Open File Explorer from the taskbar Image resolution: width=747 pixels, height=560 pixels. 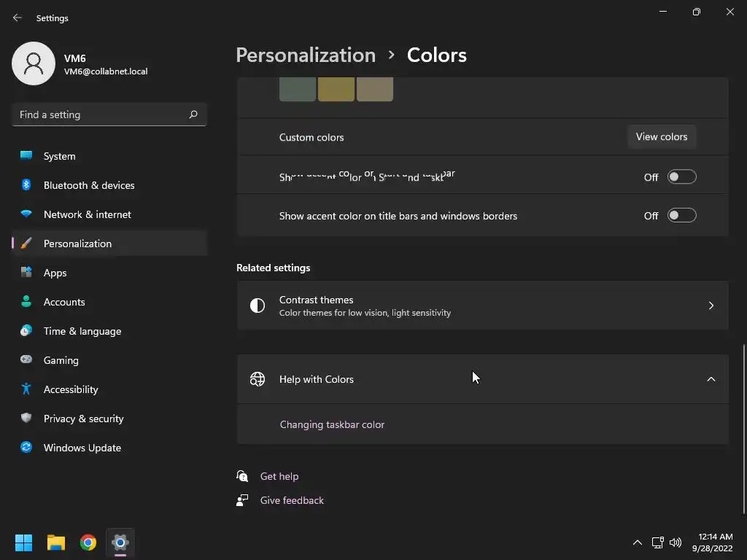pos(56,542)
